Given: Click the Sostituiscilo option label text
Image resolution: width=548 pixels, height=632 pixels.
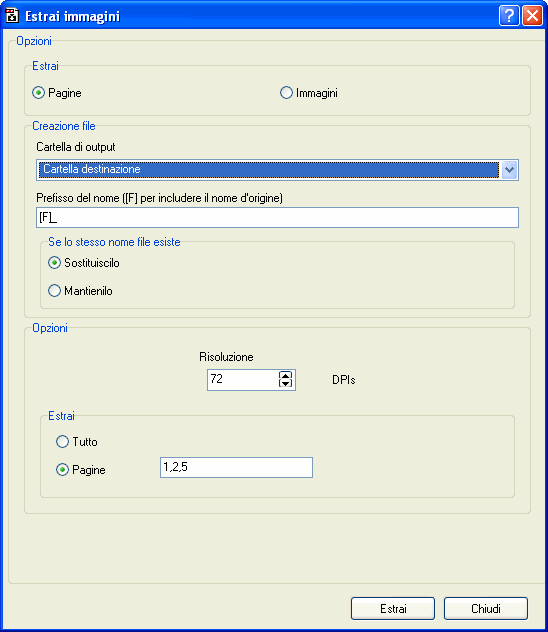Looking at the screenshot, I should tap(92, 263).
